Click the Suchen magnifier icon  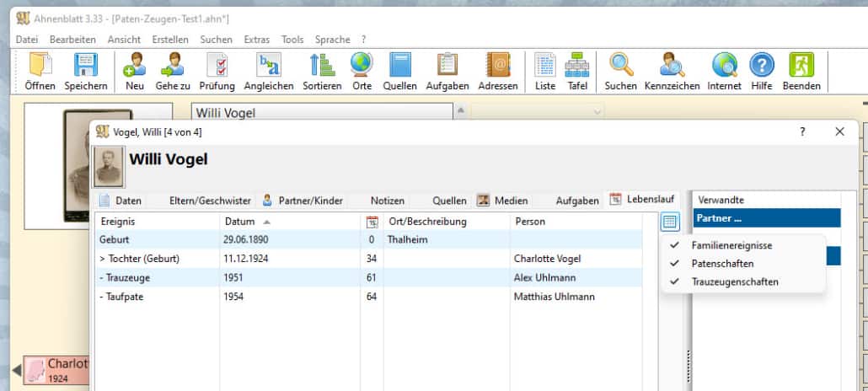pyautogui.click(x=620, y=65)
